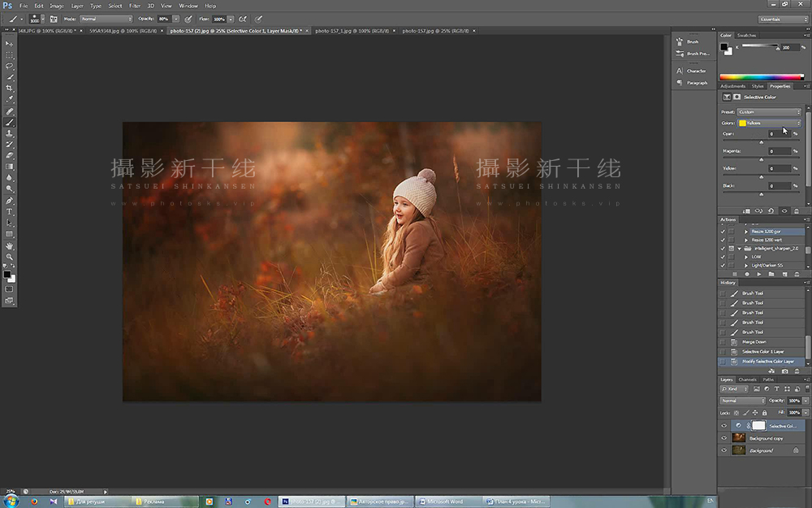Select the Lasso tool
812x508 pixels.
(x=9, y=66)
